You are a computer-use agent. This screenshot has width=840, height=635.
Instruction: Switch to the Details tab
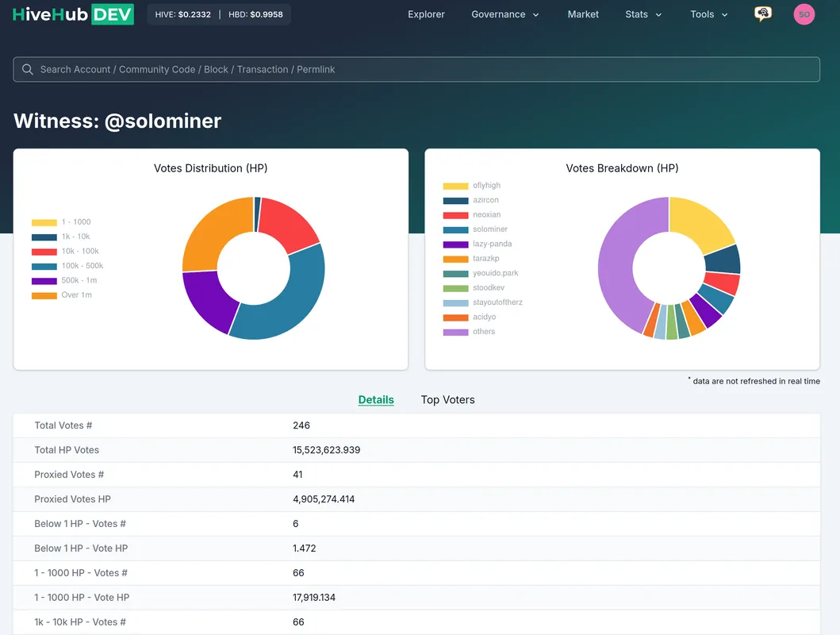point(376,400)
